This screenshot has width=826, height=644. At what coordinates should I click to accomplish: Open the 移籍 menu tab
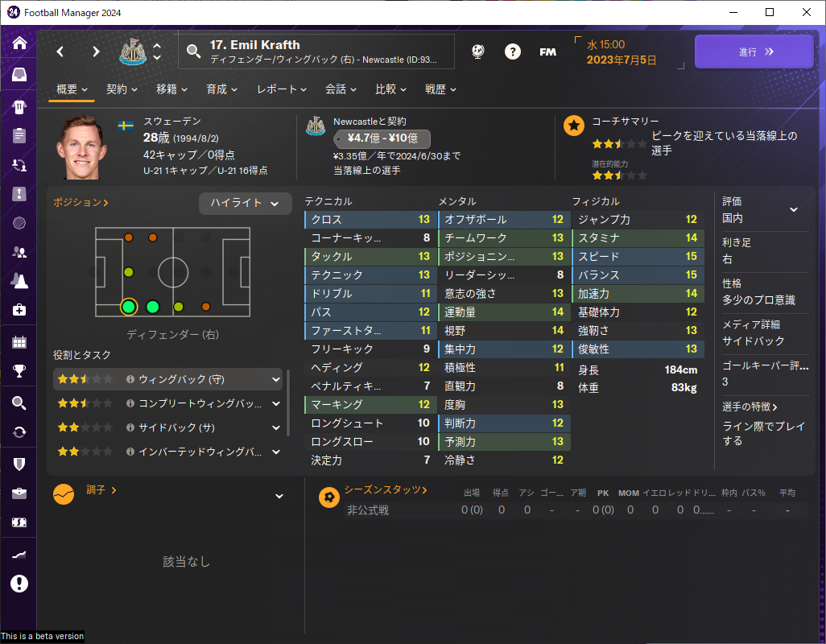point(171,89)
